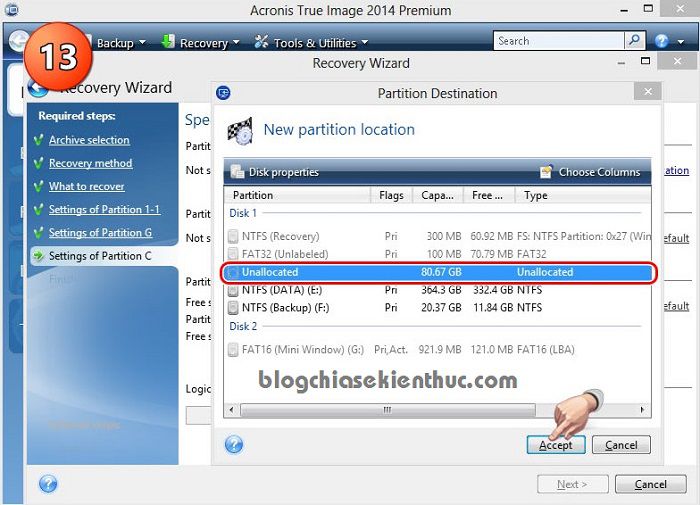700x505 pixels.
Task: Expand the Recovery dropdown arrow
Action: pyautogui.click(x=236, y=42)
